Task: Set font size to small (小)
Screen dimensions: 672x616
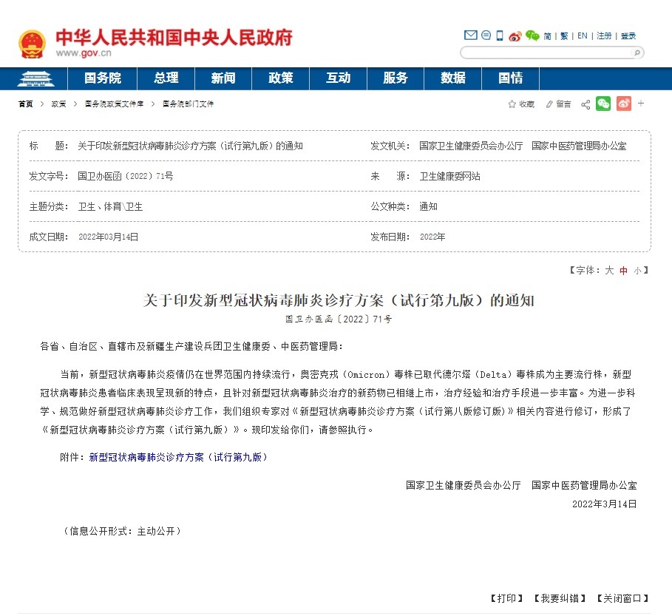Action: (637, 271)
